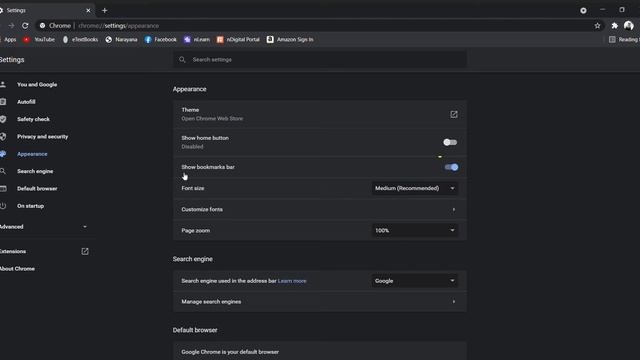Reload the page with refresh icon
Viewport: 640px width, 360px height.
tap(25, 26)
